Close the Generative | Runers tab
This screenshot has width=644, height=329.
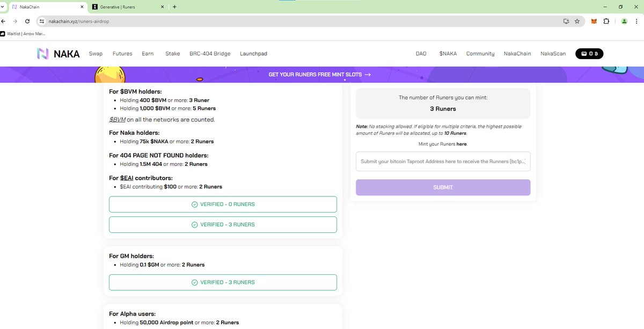click(163, 6)
